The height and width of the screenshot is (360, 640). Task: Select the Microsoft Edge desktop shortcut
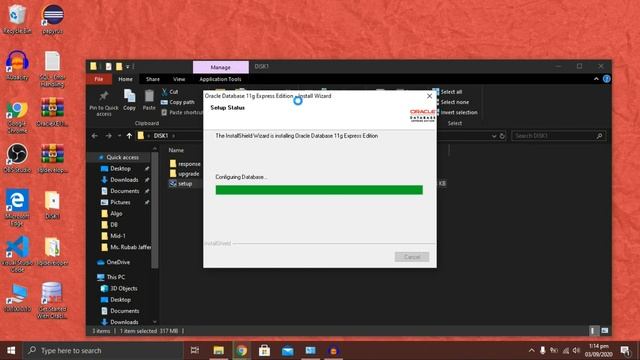17,207
